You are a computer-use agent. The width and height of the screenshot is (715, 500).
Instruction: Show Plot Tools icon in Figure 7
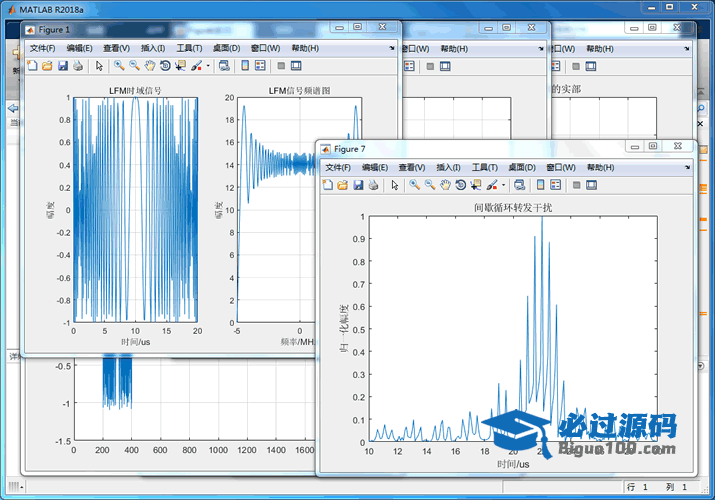591,185
